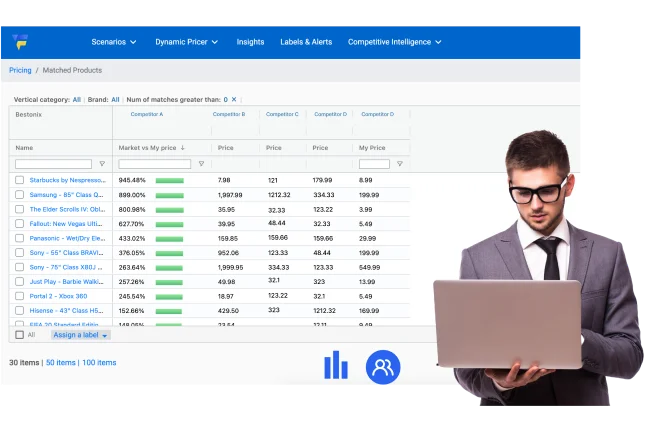The width and height of the screenshot is (661, 432).
Task: Click the app logo in the navbar
Action: tap(21, 42)
